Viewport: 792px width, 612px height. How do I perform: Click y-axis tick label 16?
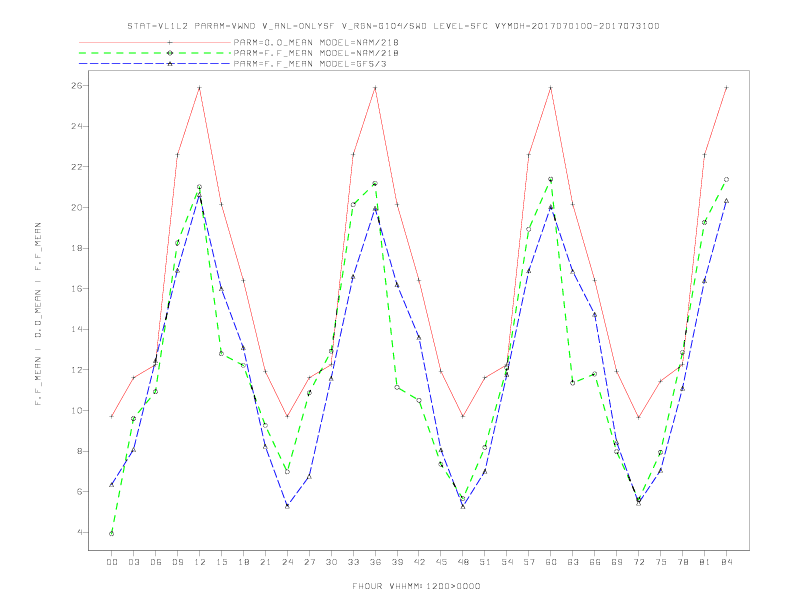76,289
